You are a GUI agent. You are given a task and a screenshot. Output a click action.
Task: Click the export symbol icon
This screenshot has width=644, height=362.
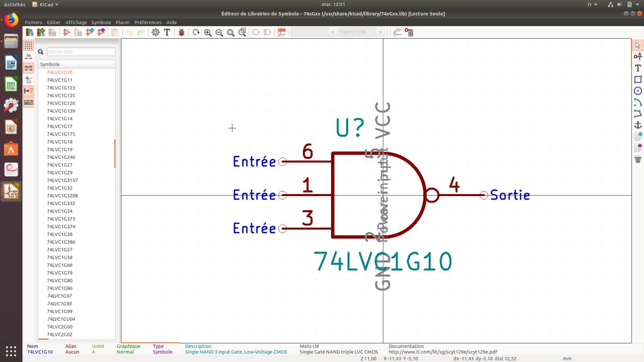tap(101, 32)
